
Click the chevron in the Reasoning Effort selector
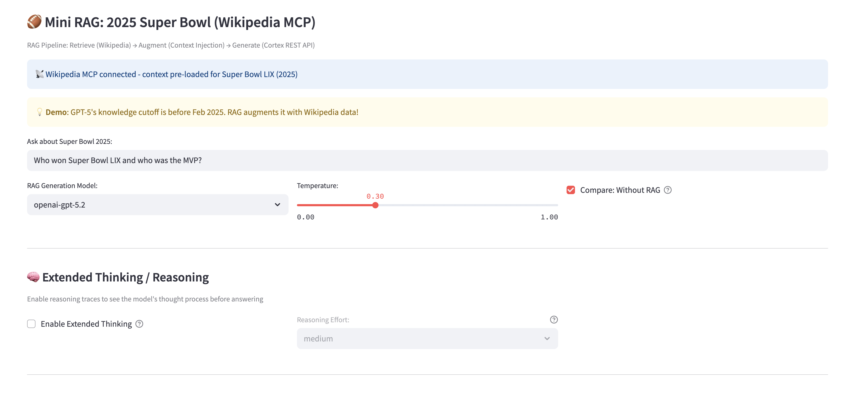click(x=547, y=338)
